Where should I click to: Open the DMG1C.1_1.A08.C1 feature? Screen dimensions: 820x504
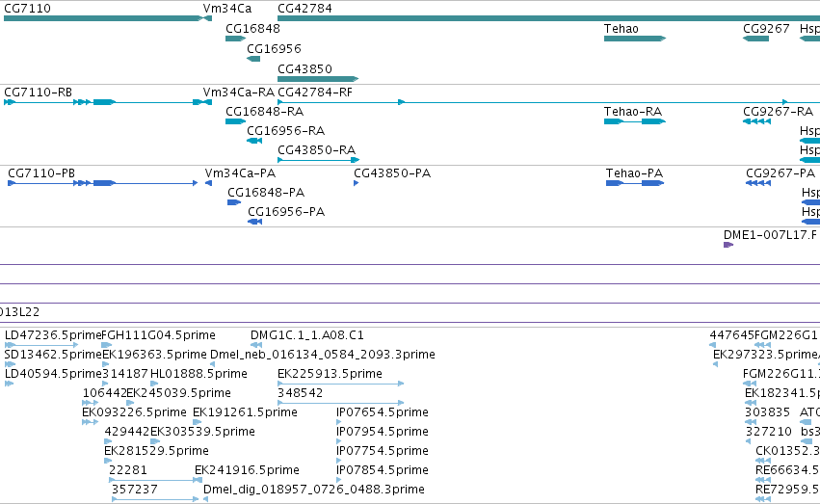point(307,335)
